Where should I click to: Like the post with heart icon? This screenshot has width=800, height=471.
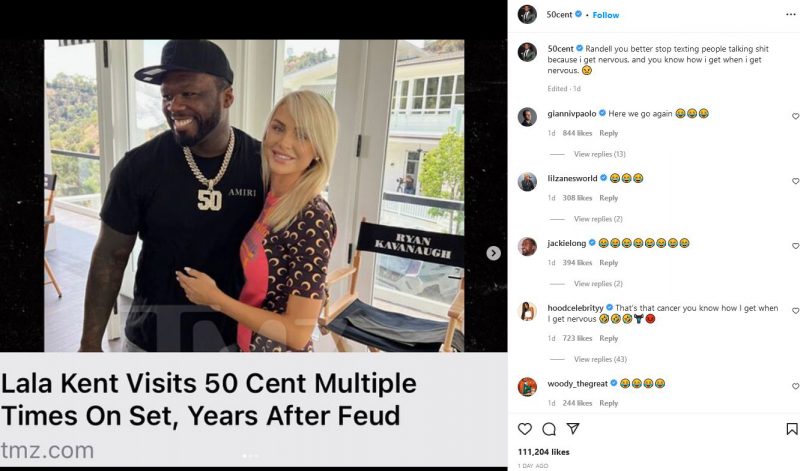pyautogui.click(x=524, y=429)
